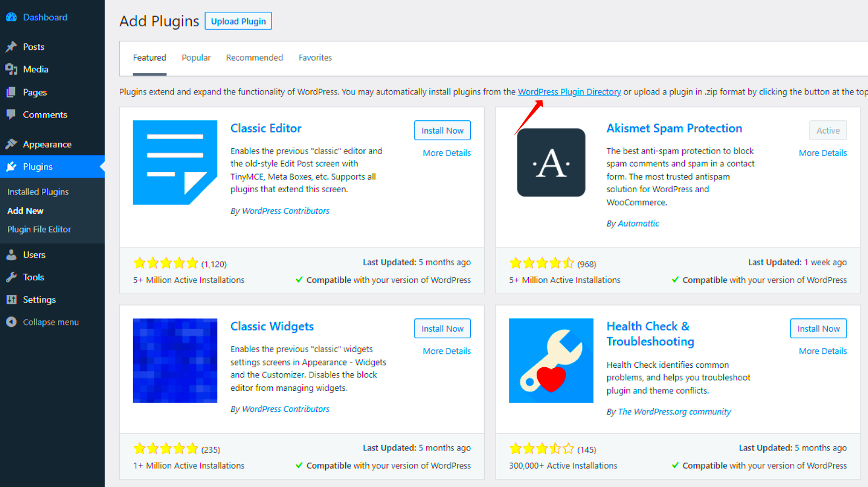Open the Akismet plugin logo thumbnail
Image resolution: width=868 pixels, height=487 pixels.
[551, 162]
